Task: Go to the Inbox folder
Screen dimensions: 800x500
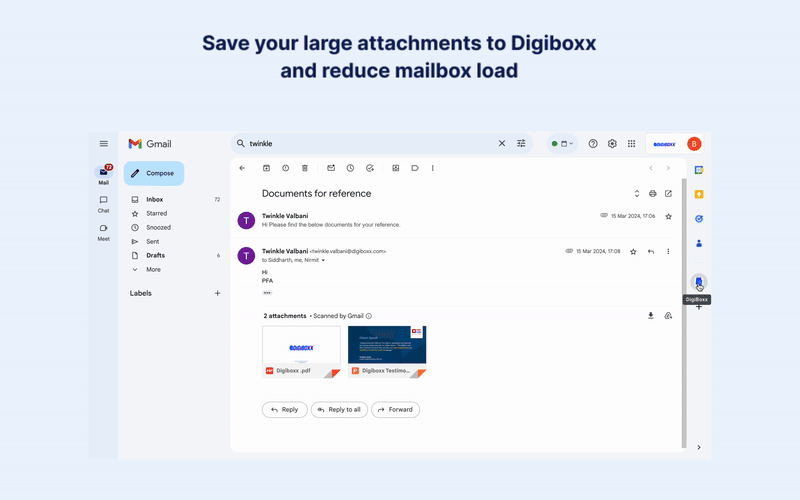Action: click(x=174, y=199)
